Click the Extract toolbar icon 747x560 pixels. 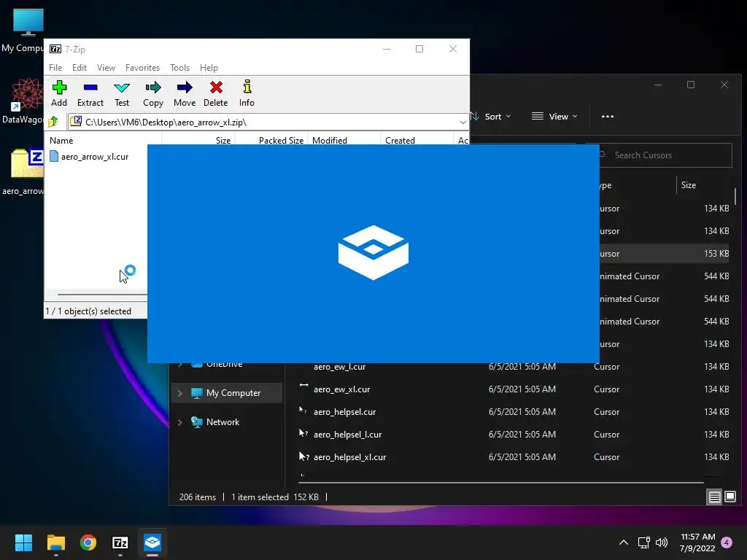coord(90,93)
